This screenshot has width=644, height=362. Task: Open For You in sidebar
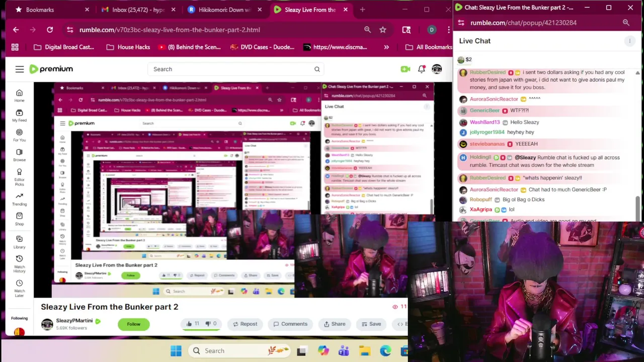tap(19, 135)
